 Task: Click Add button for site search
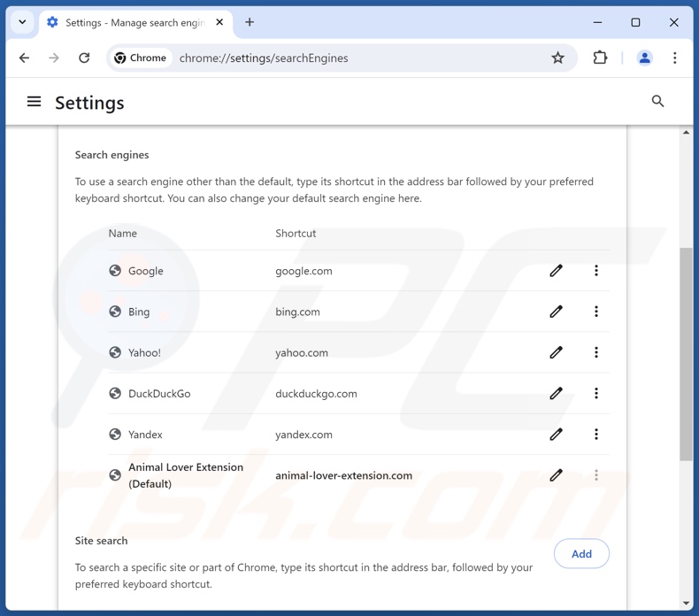581,554
